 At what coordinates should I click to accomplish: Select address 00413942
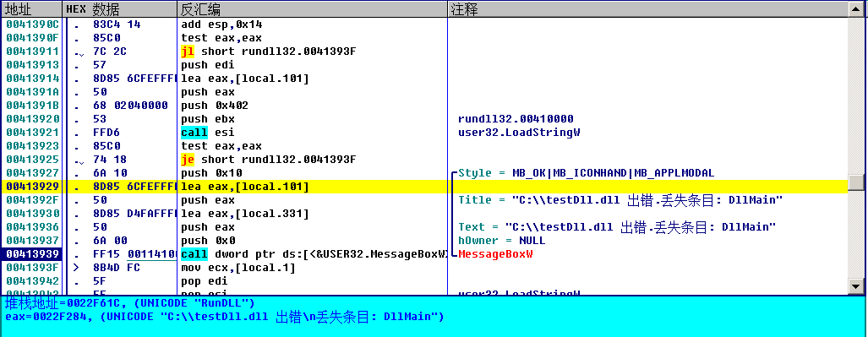pyautogui.click(x=32, y=281)
